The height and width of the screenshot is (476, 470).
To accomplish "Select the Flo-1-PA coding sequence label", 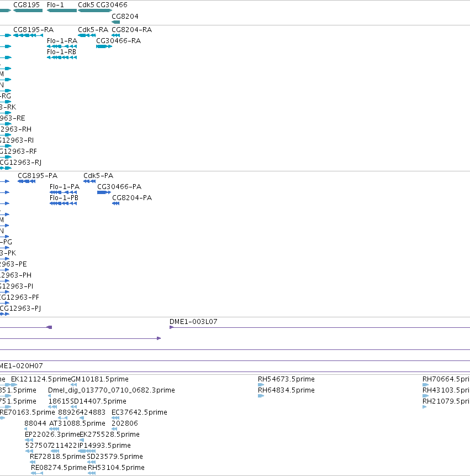I will tap(65, 187).
